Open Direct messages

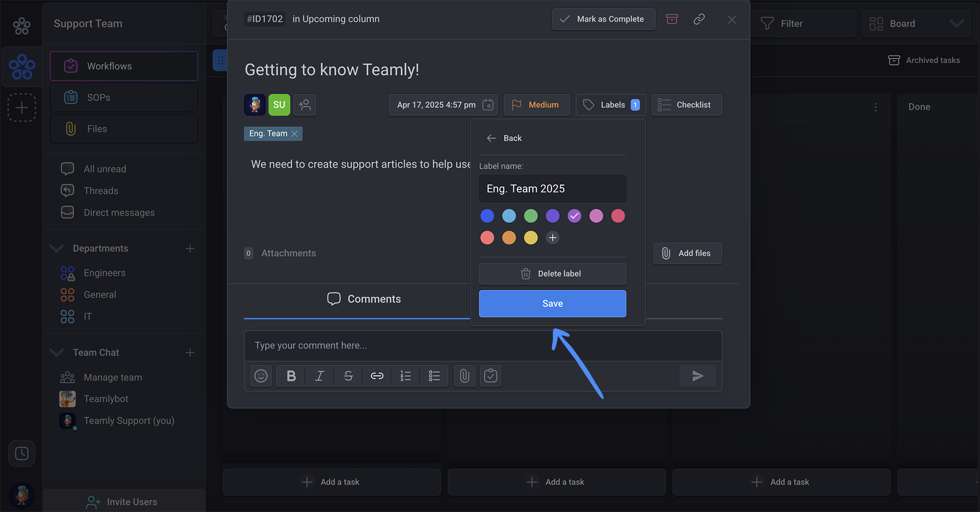tap(108, 213)
